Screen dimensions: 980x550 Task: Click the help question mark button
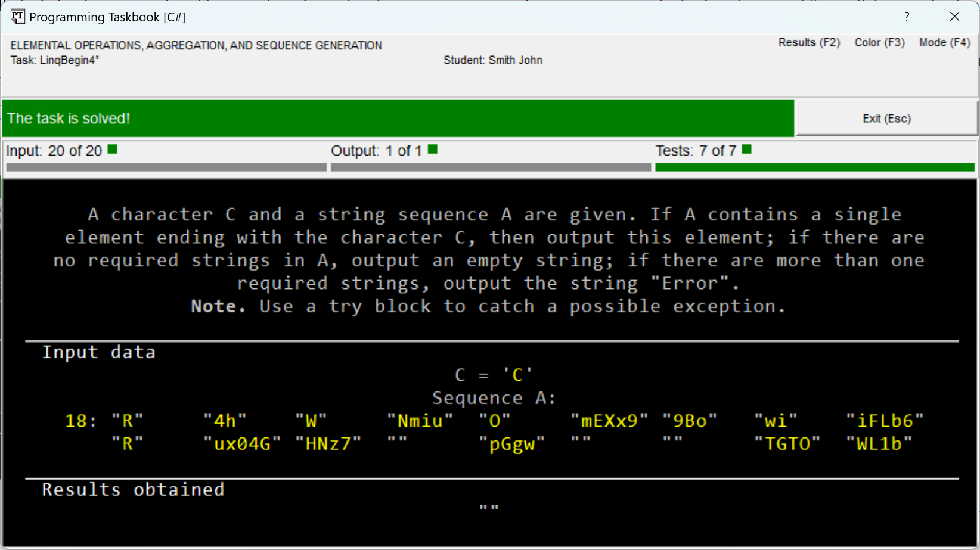tap(907, 17)
